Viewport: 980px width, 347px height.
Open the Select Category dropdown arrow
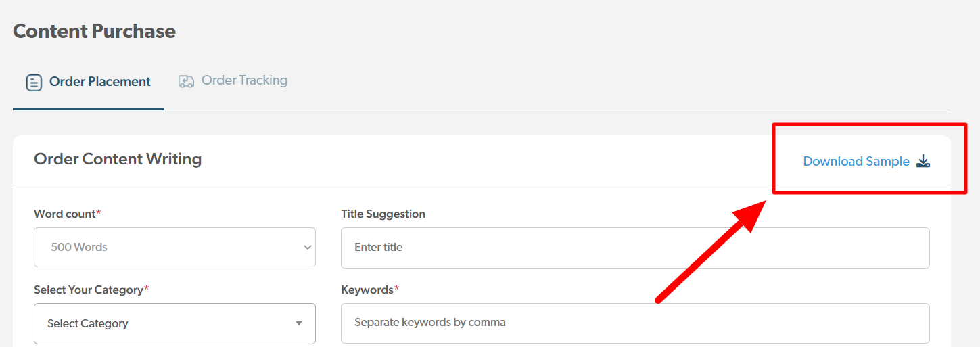click(x=299, y=323)
